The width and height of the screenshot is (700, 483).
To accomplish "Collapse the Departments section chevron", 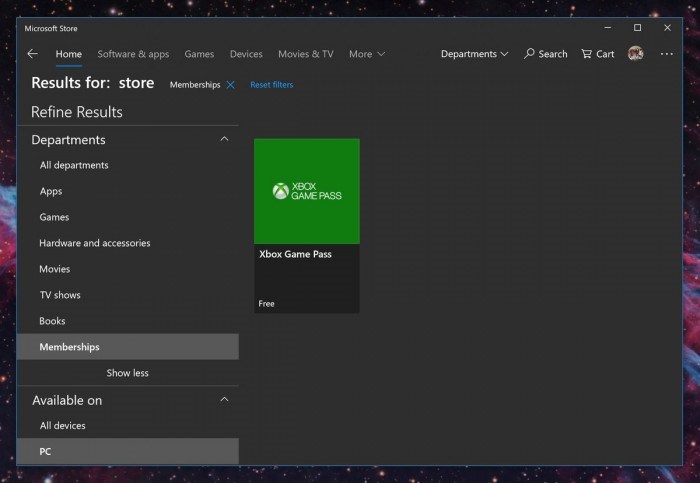I will (x=225, y=139).
